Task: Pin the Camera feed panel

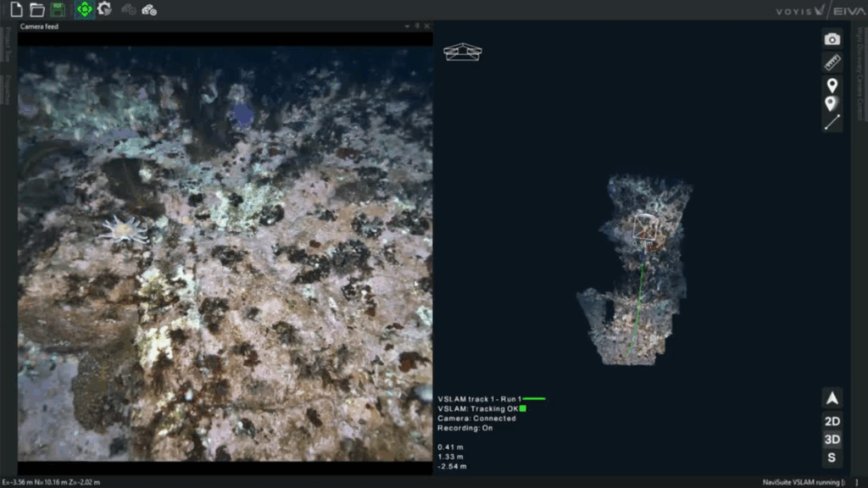Action: click(416, 26)
